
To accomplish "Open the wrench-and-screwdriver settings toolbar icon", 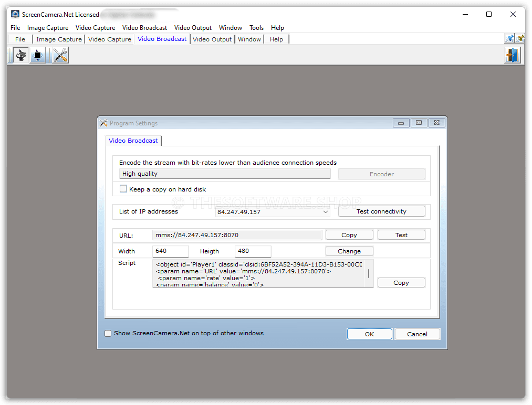I will pos(60,55).
